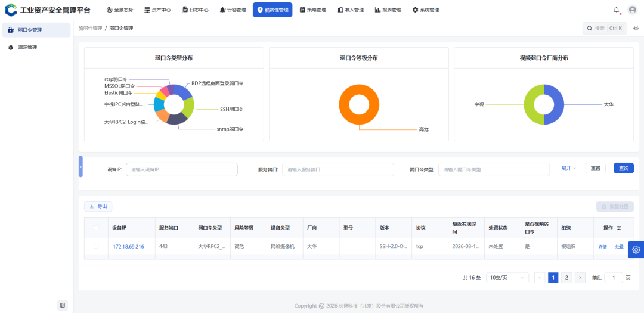This screenshot has width=644, height=313.
Task: Click the MSSQL弱口令 chart label
Action: click(119, 86)
